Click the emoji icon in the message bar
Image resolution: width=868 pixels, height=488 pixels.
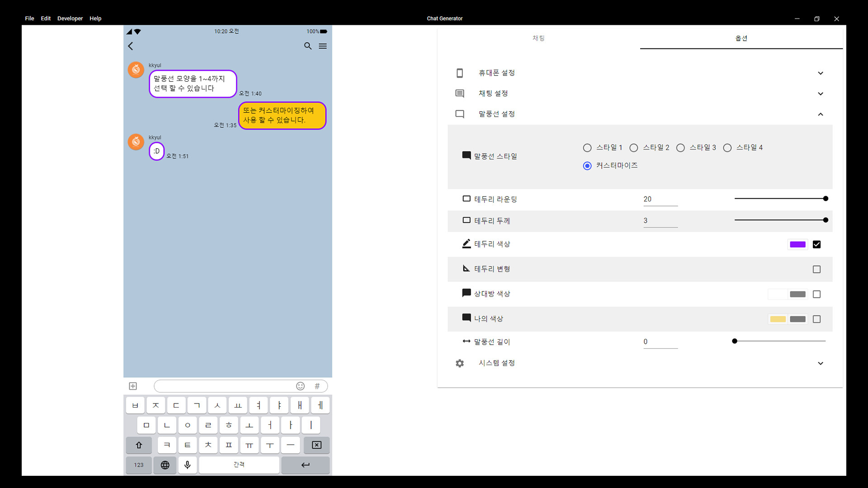[300, 386]
